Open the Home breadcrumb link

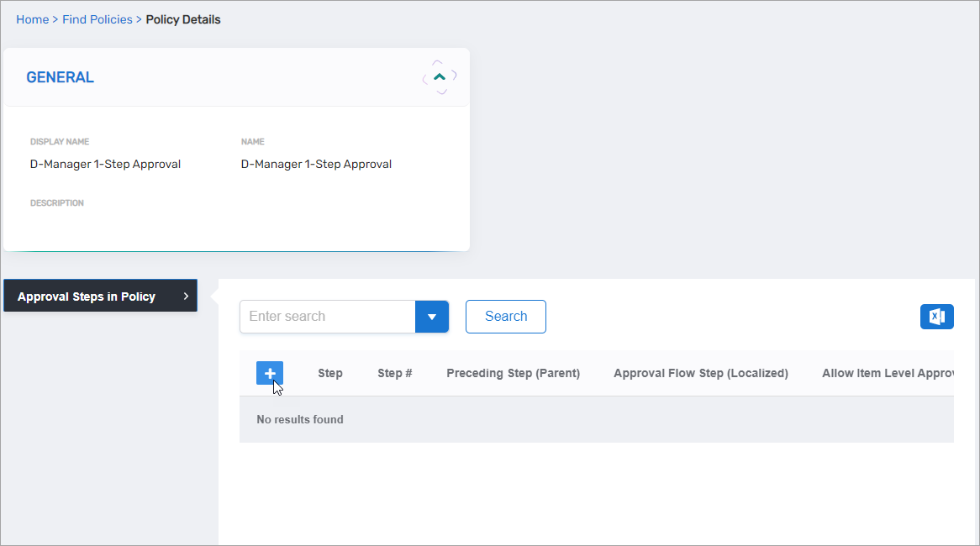point(33,18)
